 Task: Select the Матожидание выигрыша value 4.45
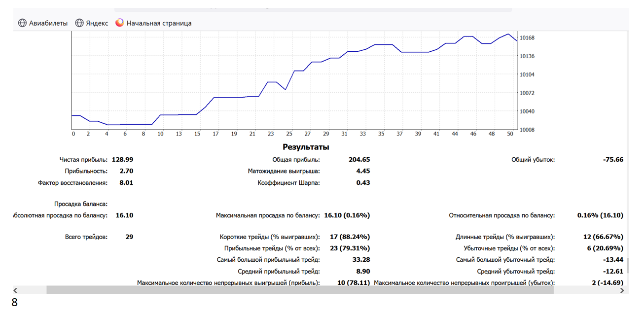click(x=363, y=171)
